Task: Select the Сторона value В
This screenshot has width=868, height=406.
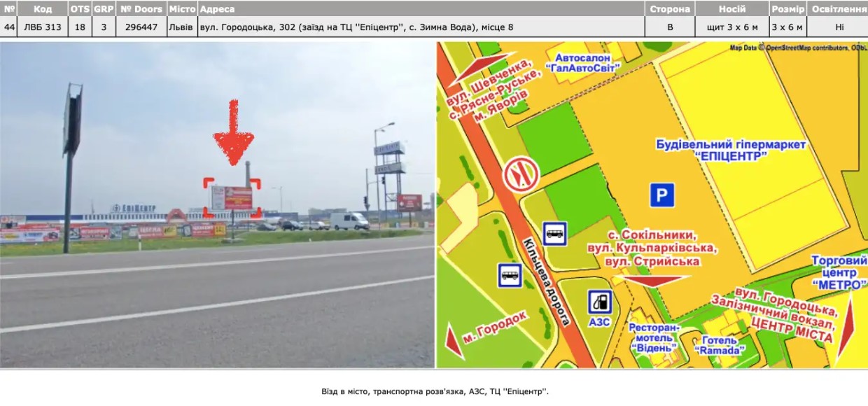Action: click(x=670, y=27)
